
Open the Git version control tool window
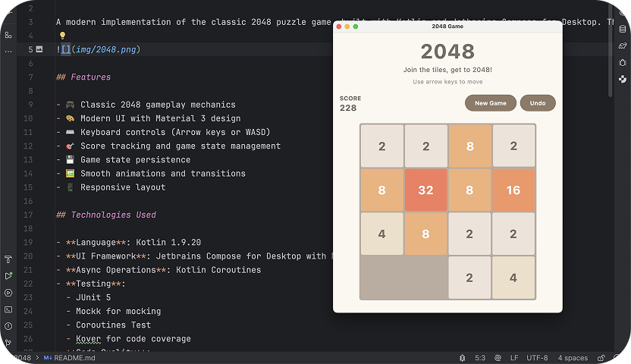point(8,343)
